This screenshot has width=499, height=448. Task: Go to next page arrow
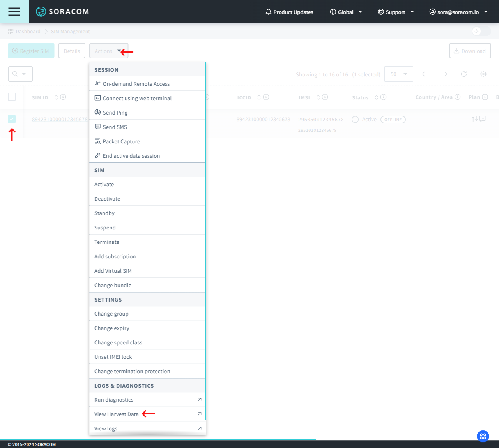click(x=444, y=74)
